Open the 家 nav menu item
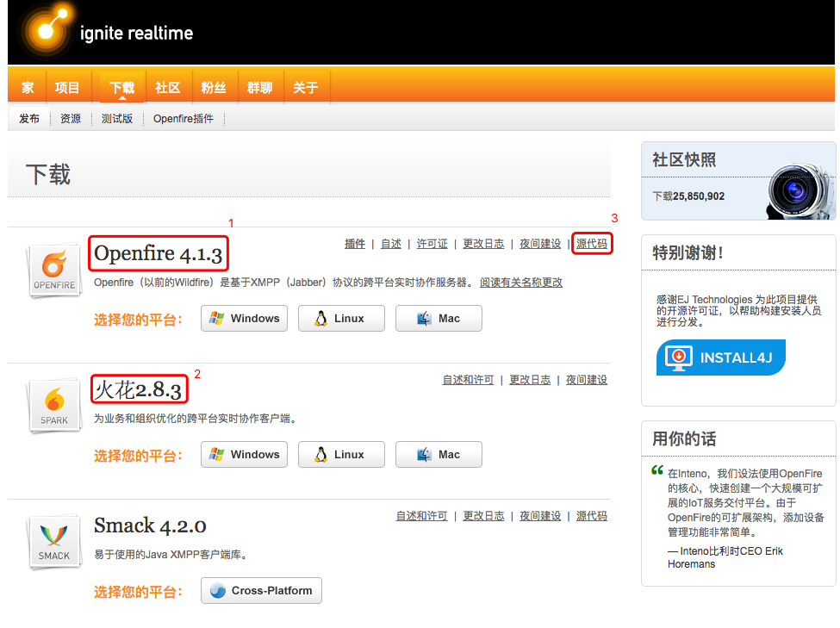This screenshot has height=628, width=840. [28, 87]
